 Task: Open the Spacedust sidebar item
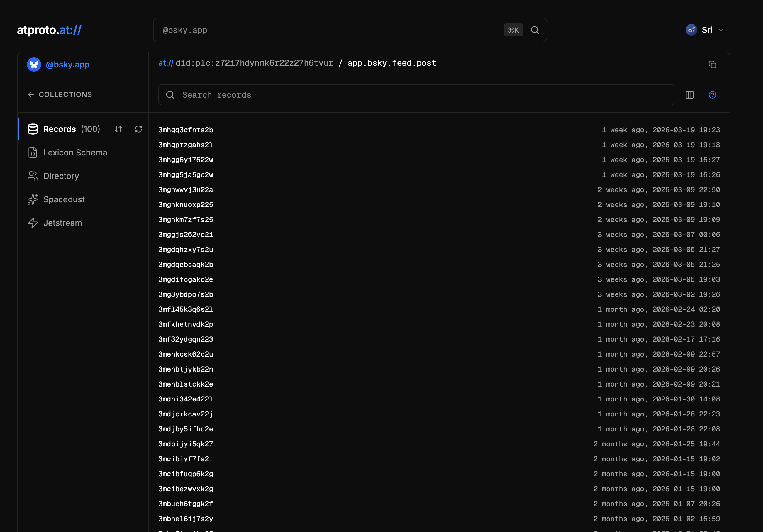click(64, 199)
